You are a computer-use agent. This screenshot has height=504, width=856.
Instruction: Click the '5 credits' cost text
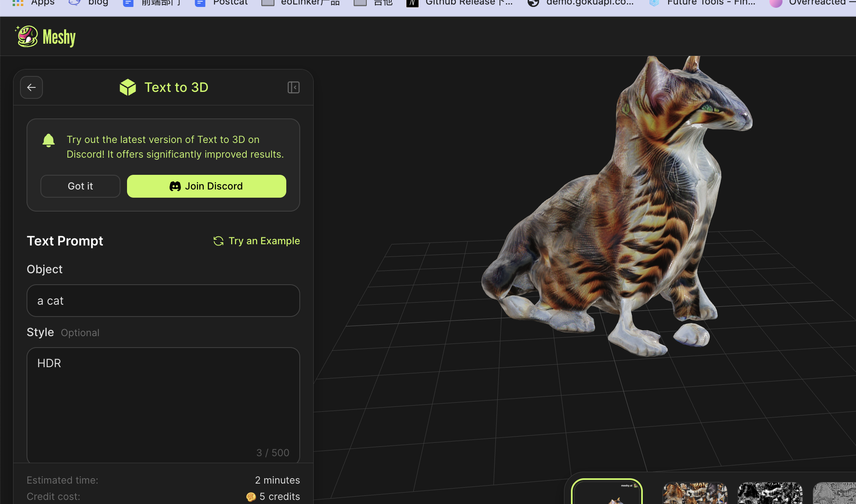(280, 497)
